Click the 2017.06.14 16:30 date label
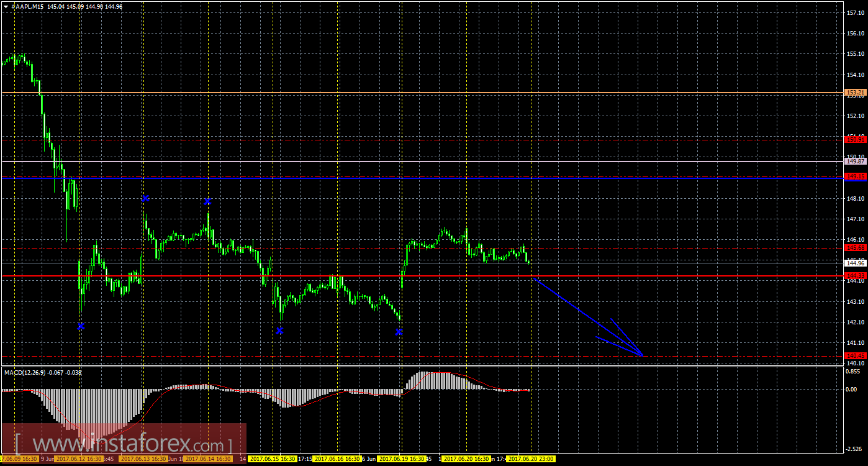The image size is (868, 466). point(207,459)
